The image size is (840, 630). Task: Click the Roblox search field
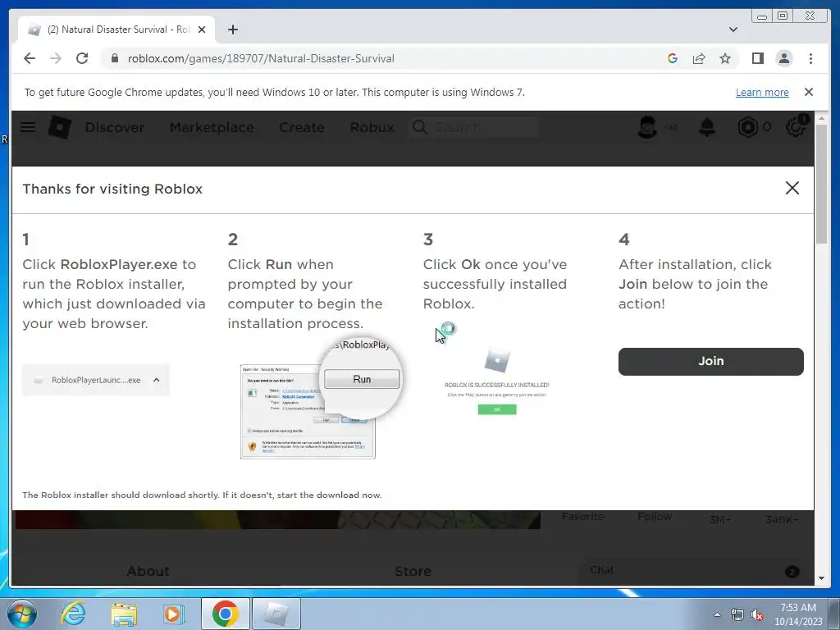(x=473, y=127)
